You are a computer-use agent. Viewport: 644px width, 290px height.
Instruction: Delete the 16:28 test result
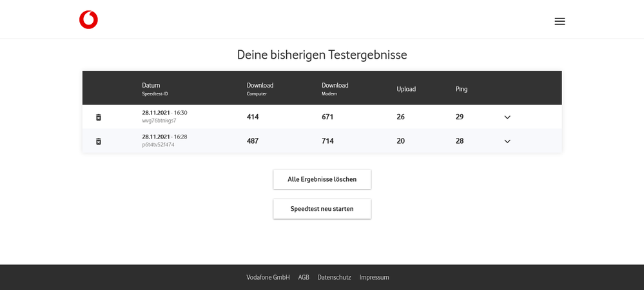click(x=99, y=141)
